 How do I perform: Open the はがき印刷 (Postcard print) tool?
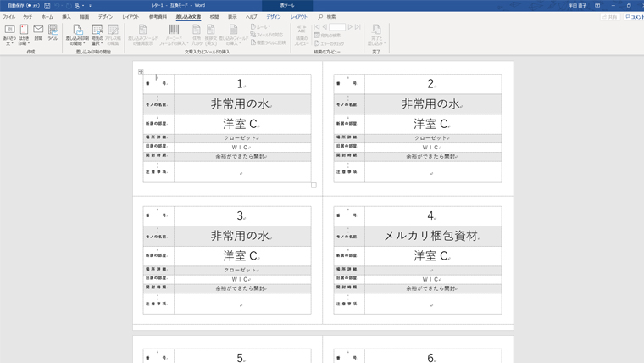(24, 32)
